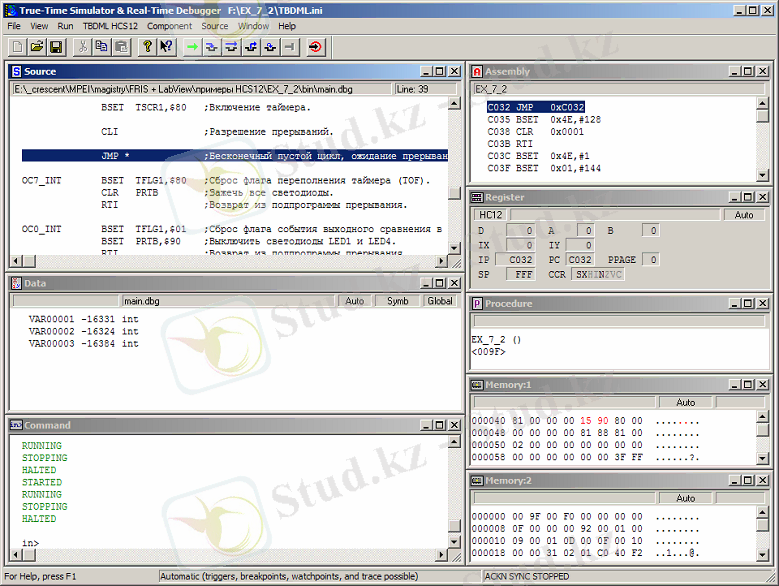Save using the floppy disk icon
The height and width of the screenshot is (586, 779).
click(55, 47)
